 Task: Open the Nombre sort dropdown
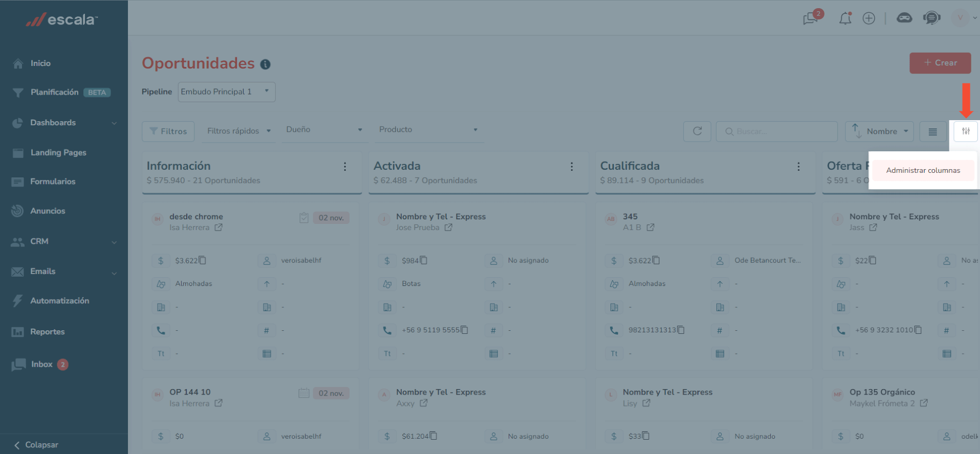[888, 131]
